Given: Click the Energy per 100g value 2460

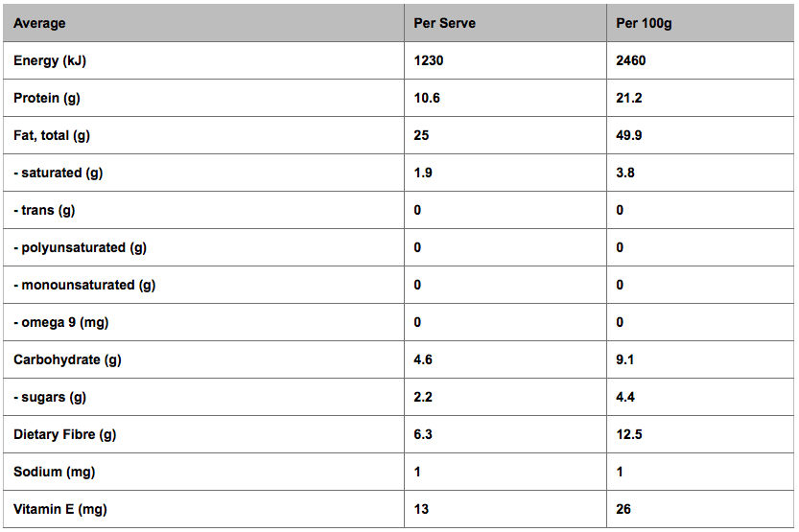Looking at the screenshot, I should pyautogui.click(x=630, y=60).
